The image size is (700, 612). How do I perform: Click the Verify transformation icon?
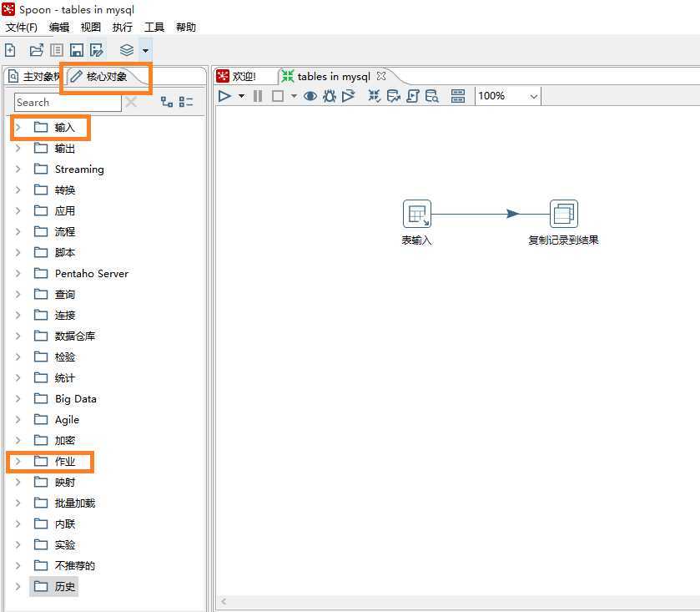click(374, 96)
